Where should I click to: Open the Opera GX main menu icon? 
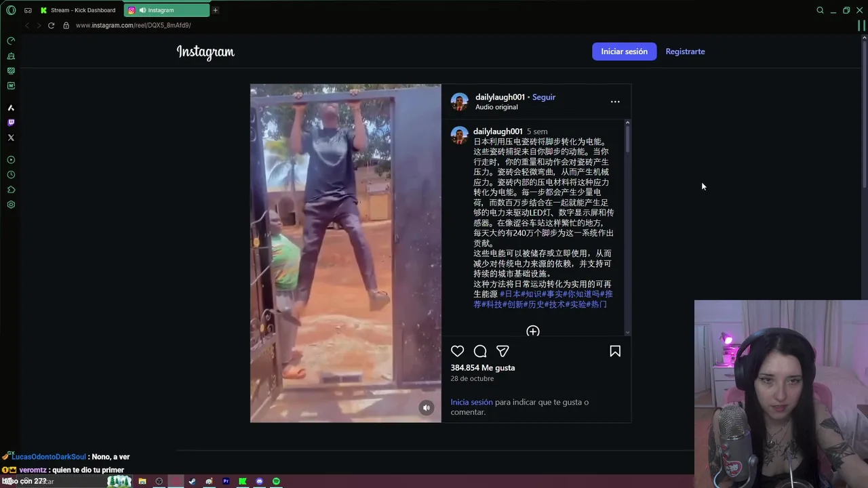(x=11, y=10)
